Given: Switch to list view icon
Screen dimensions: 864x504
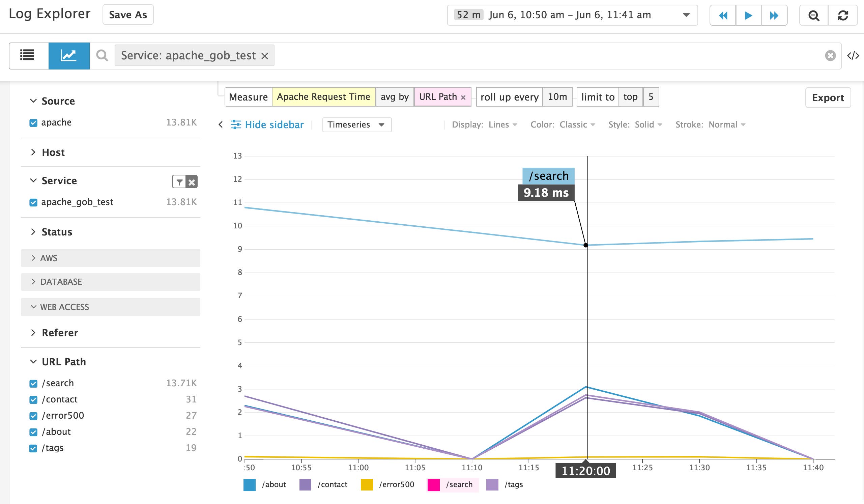Looking at the screenshot, I should coord(27,55).
